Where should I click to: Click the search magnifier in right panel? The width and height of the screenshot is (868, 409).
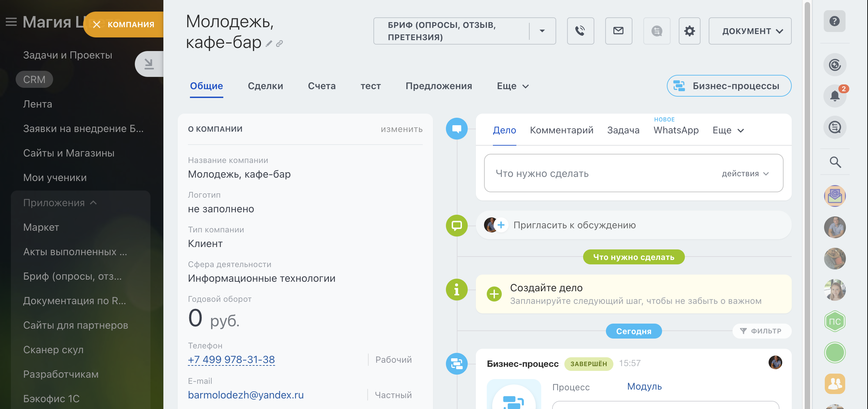[x=835, y=162]
